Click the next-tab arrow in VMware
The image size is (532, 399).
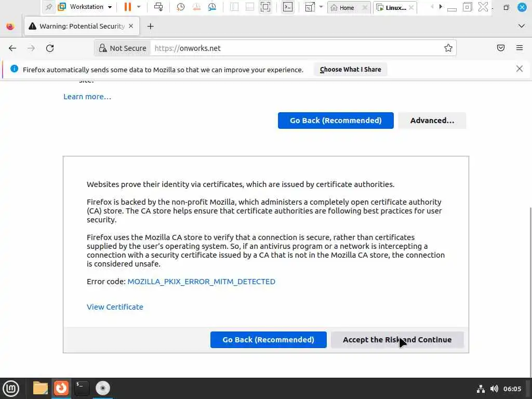[x=441, y=6]
